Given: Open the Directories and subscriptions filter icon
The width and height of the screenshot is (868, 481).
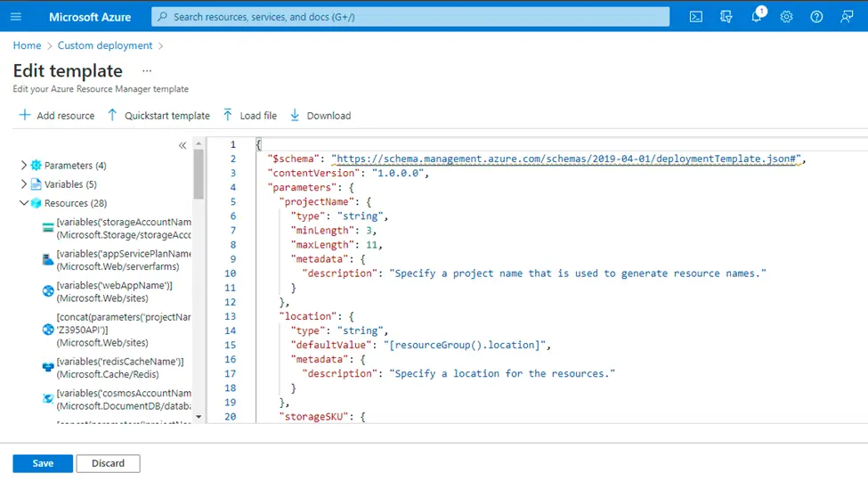Looking at the screenshot, I should tap(726, 17).
